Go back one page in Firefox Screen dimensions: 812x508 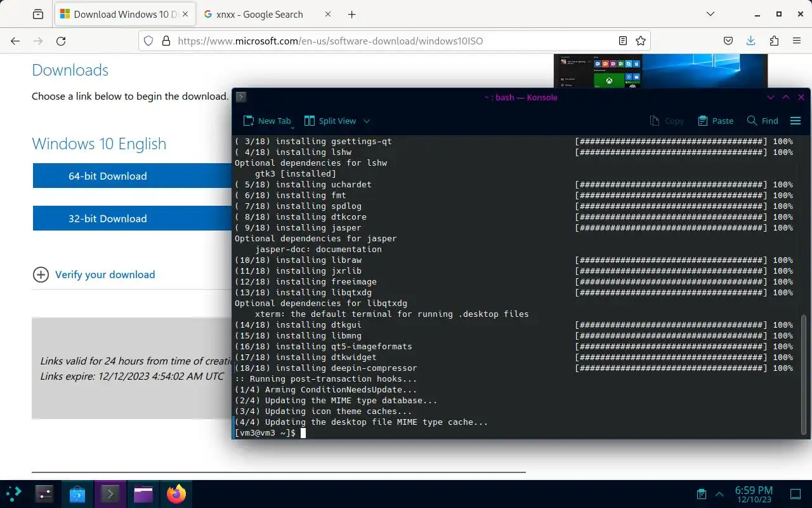(x=15, y=41)
